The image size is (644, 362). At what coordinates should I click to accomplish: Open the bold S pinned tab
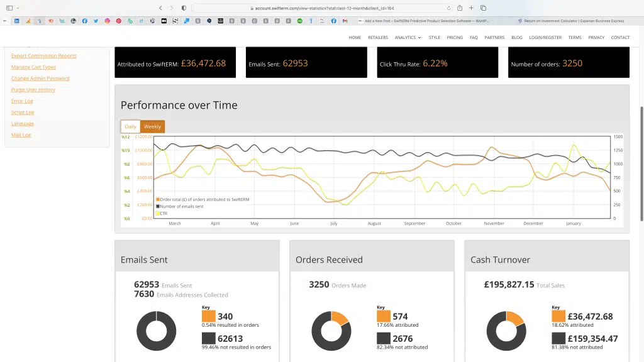175,21
